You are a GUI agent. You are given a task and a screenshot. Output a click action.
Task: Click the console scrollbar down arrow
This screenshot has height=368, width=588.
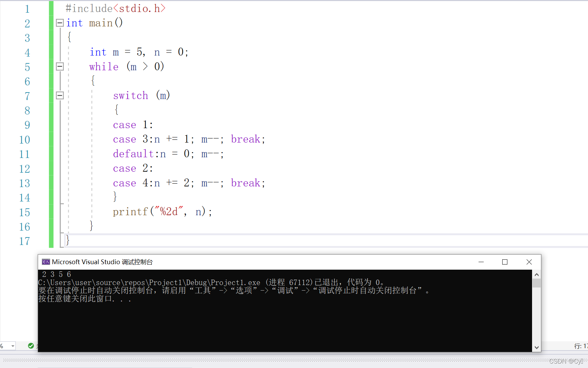537,347
